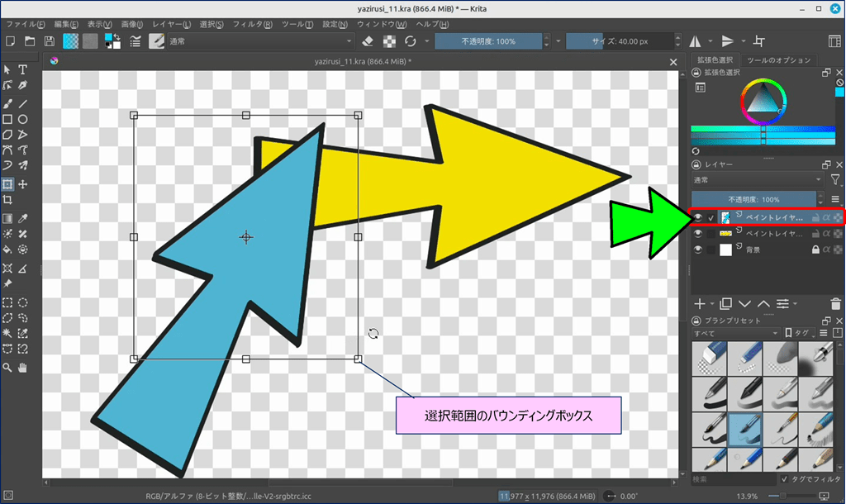This screenshot has height=504, width=846.
Task: Open the フィルタ menu
Action: coord(256,25)
